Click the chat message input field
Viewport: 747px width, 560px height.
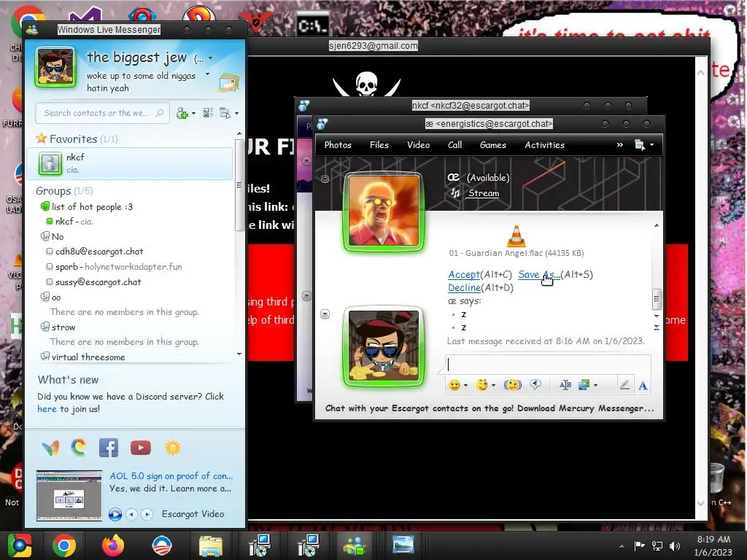pos(548,365)
